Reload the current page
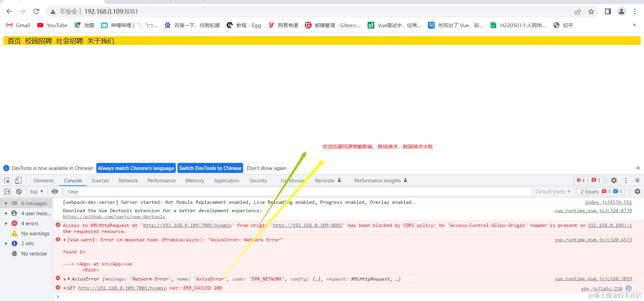The width and height of the screenshot is (644, 301). tap(36, 11)
